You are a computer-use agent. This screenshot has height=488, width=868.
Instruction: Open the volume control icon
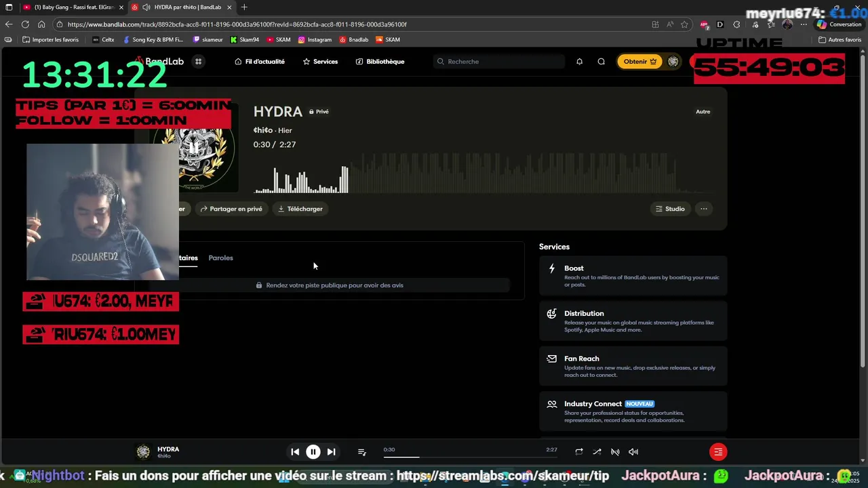[x=633, y=452]
